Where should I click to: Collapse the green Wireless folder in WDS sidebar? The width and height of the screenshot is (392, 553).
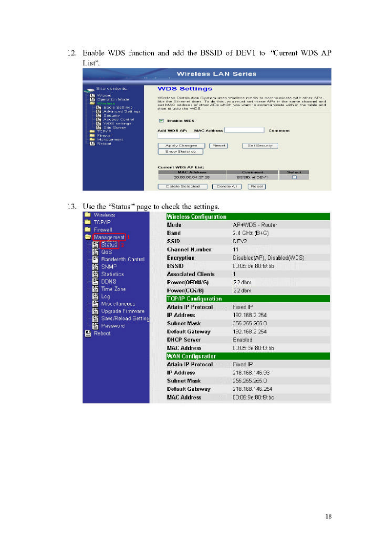point(92,103)
